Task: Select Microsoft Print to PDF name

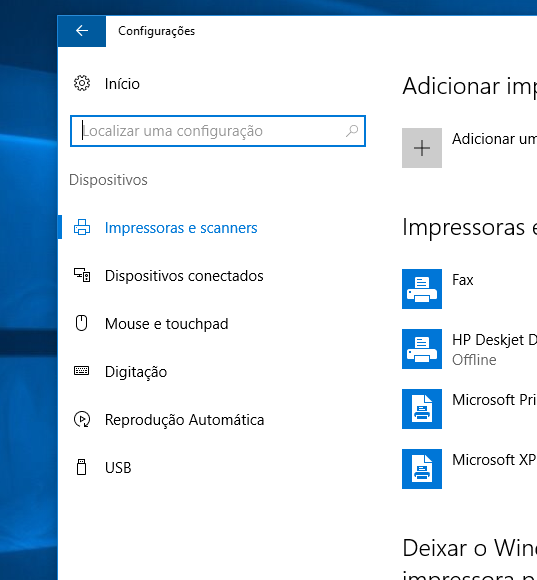Action: [494, 400]
